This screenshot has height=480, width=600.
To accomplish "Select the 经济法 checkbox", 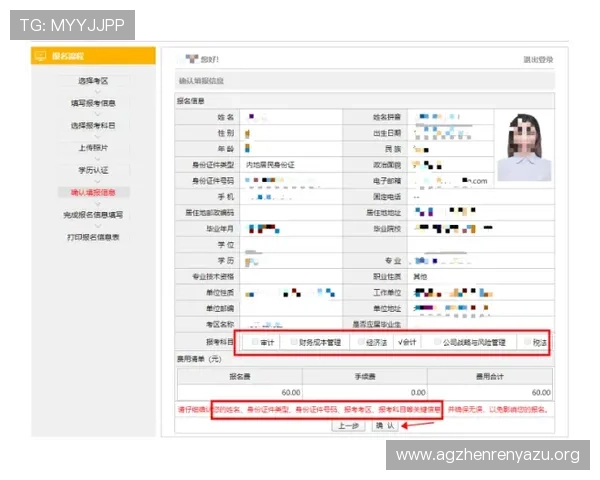I will point(361,342).
